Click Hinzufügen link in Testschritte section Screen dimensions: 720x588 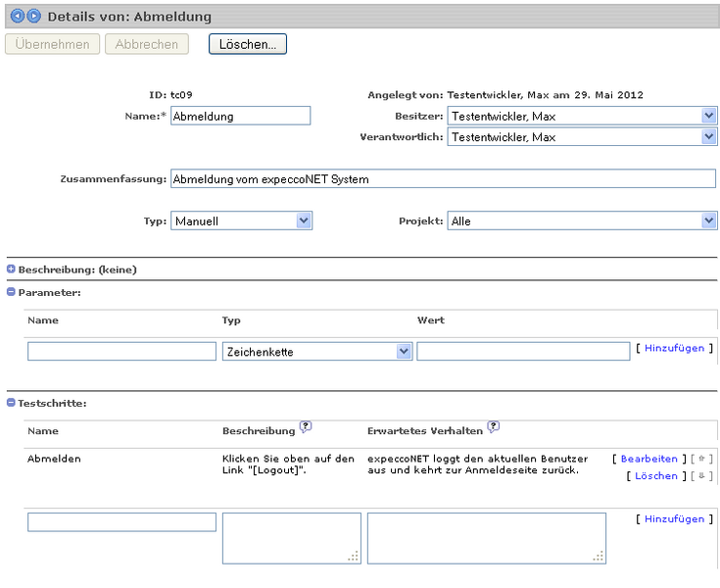coord(674,519)
